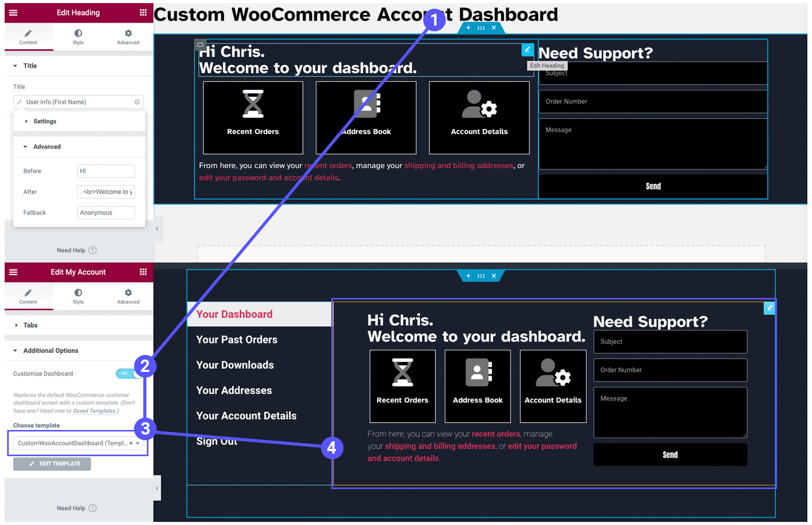Open Advanced tab in Edit My Account panel

coord(128,296)
